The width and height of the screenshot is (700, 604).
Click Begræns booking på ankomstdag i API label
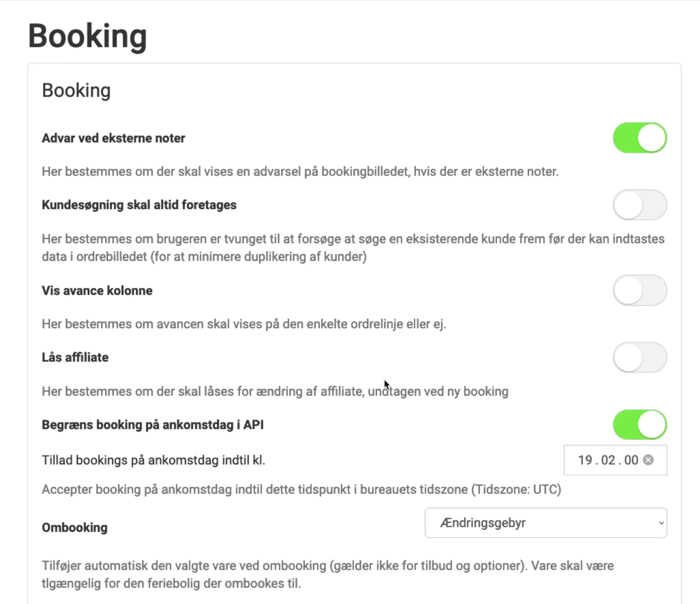(x=153, y=425)
